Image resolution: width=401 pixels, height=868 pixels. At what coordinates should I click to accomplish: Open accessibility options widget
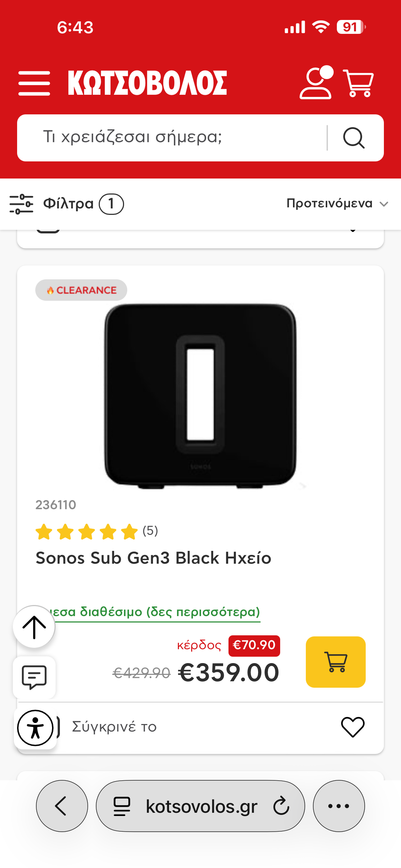pos(35,728)
